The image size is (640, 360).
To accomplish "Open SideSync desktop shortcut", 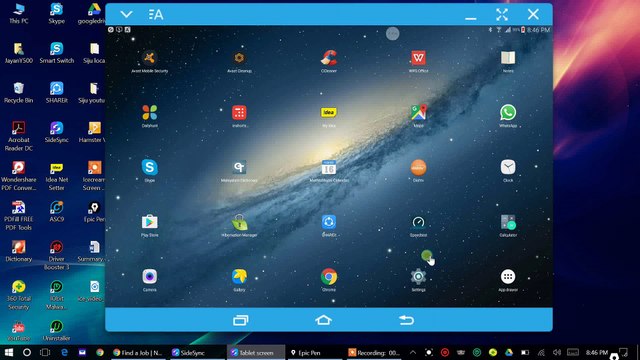I will coord(56,133).
